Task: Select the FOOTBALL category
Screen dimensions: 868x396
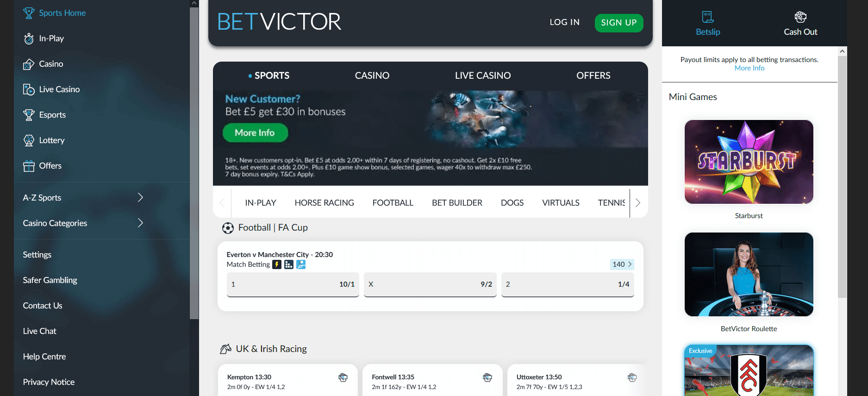Action: pyautogui.click(x=393, y=203)
